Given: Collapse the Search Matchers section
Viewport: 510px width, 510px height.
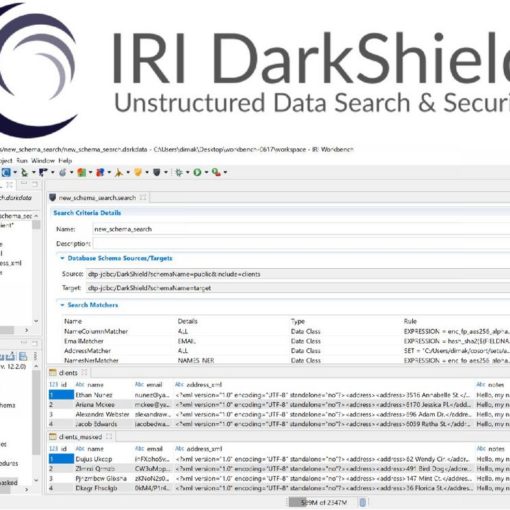Looking at the screenshot, I should coord(62,305).
